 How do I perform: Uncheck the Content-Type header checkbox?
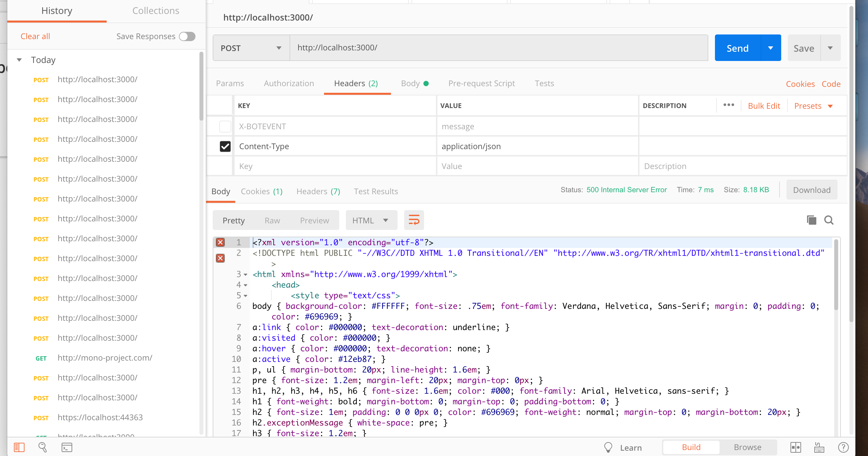[225, 146]
